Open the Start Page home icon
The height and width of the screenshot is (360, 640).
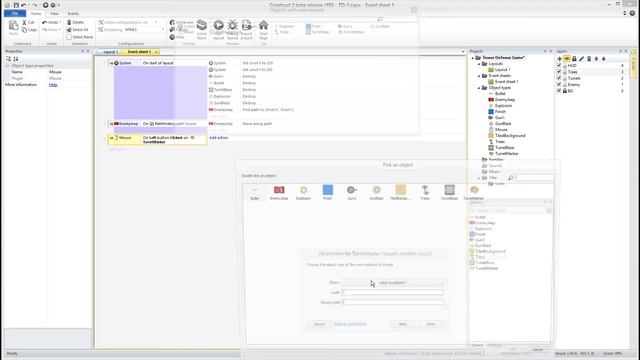[264, 26]
